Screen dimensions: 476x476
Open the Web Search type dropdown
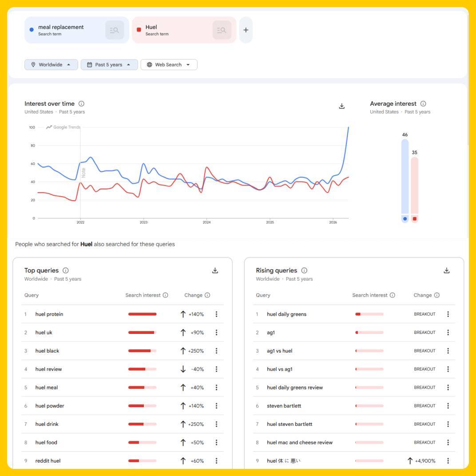(169, 65)
